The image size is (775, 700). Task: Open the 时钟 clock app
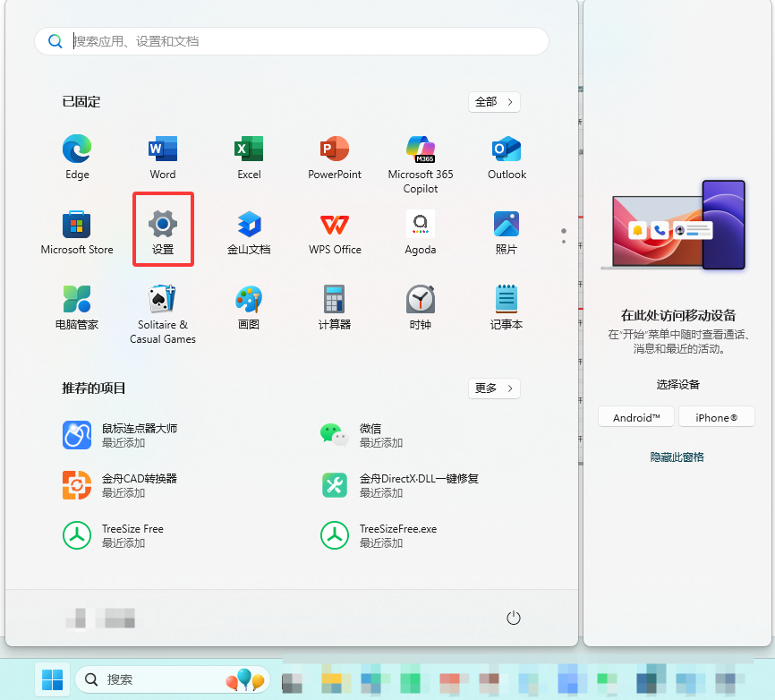pyautogui.click(x=421, y=308)
